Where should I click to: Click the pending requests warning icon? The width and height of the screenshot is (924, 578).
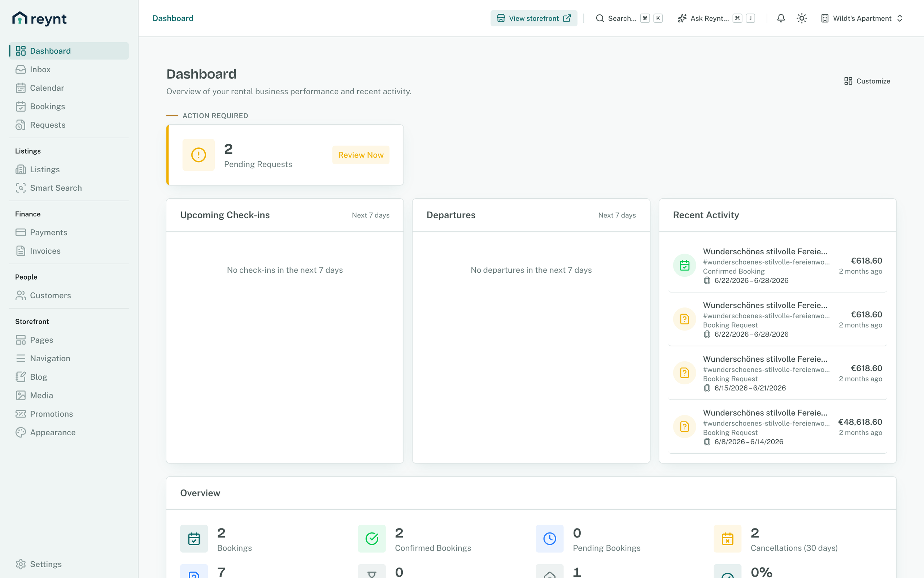[199, 155]
